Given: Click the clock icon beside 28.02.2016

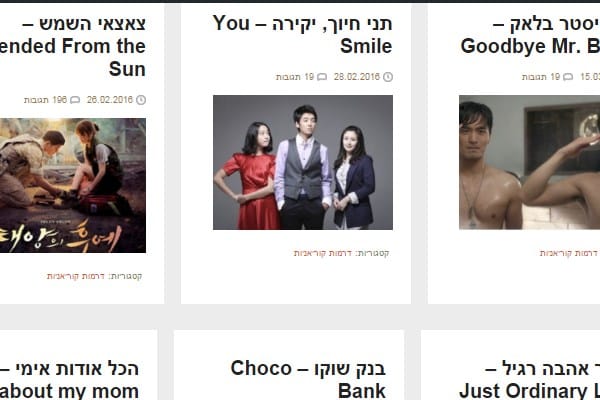Looking at the screenshot, I should coord(388,77).
